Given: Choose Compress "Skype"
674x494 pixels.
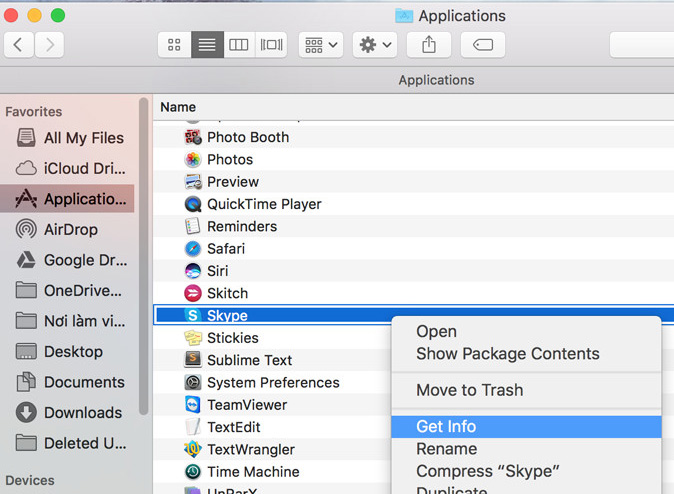Looking at the screenshot, I should click(526, 471).
